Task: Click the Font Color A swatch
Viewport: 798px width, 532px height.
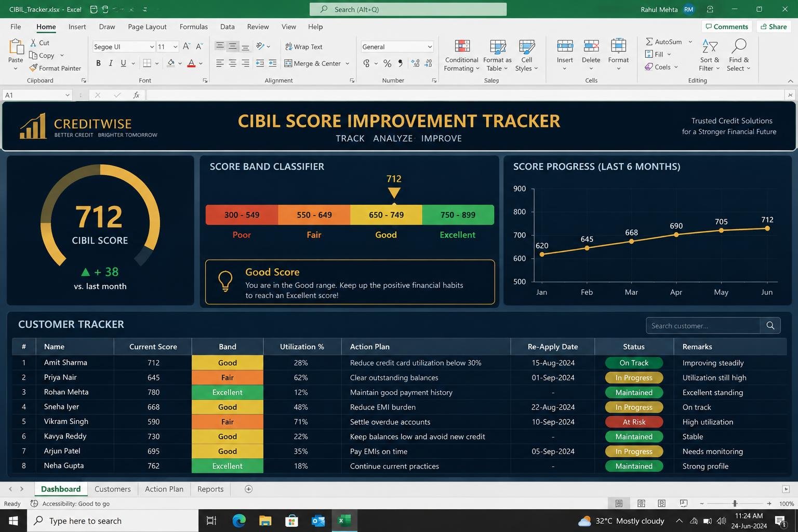Action: (x=191, y=63)
